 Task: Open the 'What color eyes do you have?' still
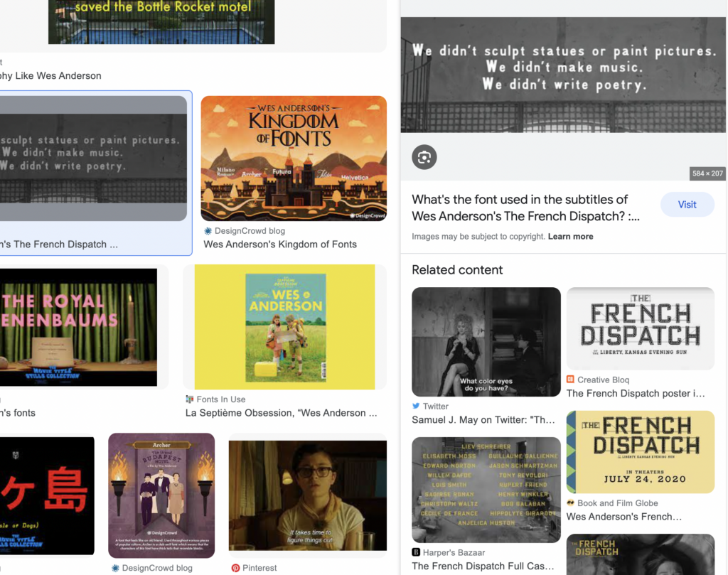pyautogui.click(x=486, y=342)
